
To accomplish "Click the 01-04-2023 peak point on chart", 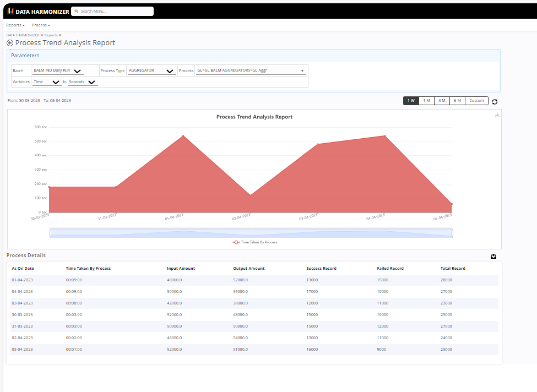I will point(183,136).
